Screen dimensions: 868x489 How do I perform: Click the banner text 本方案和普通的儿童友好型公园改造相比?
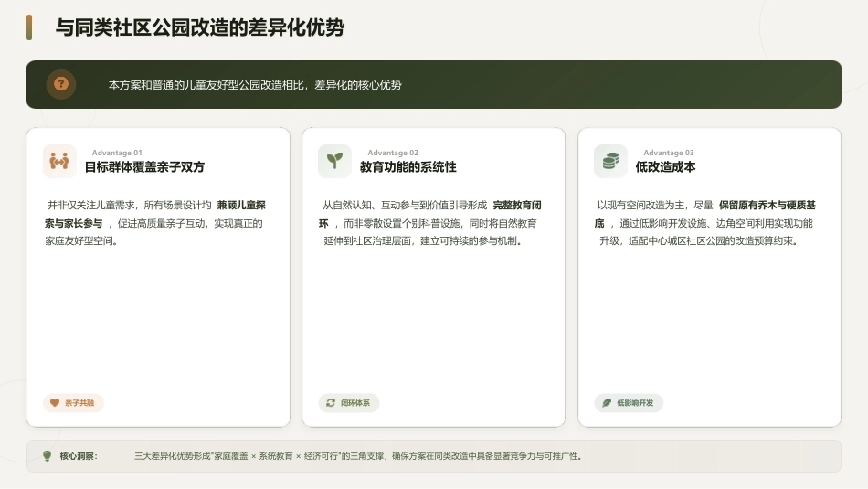pyautogui.click(x=207, y=85)
